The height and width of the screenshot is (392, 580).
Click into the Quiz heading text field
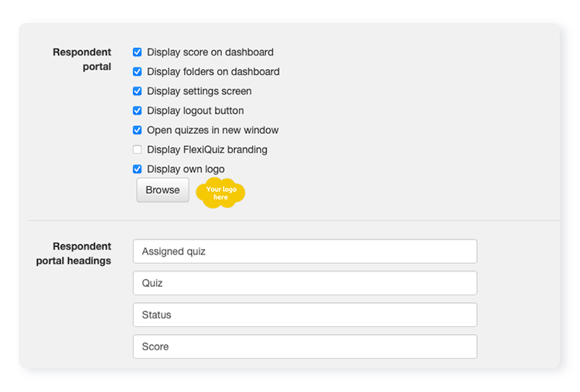pyautogui.click(x=305, y=283)
